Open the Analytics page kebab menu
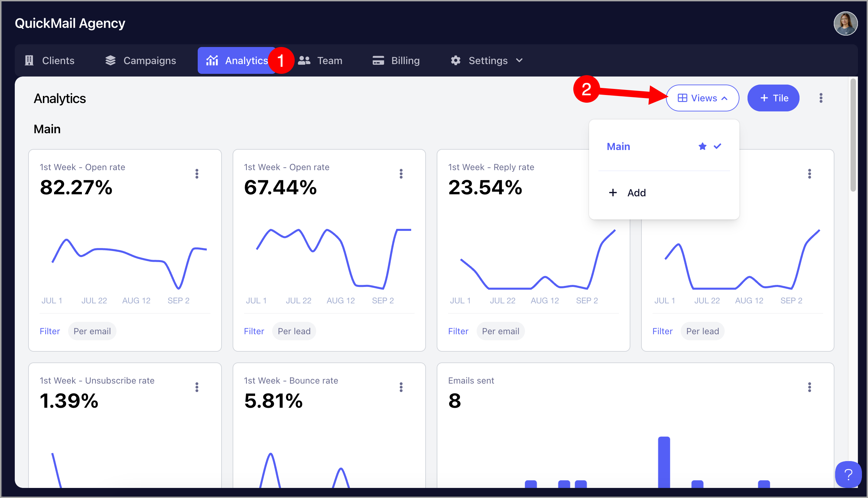Image resolution: width=868 pixels, height=498 pixels. (821, 98)
